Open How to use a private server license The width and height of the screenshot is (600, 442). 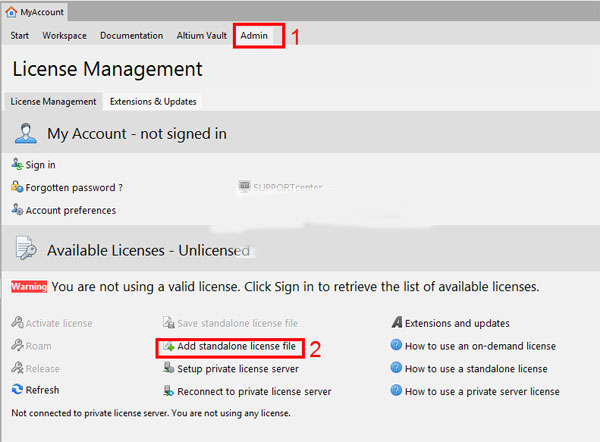(481, 391)
